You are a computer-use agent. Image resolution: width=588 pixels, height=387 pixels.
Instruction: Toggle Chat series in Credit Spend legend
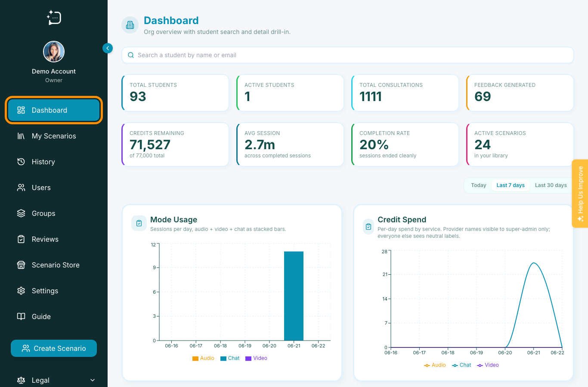(x=461, y=365)
